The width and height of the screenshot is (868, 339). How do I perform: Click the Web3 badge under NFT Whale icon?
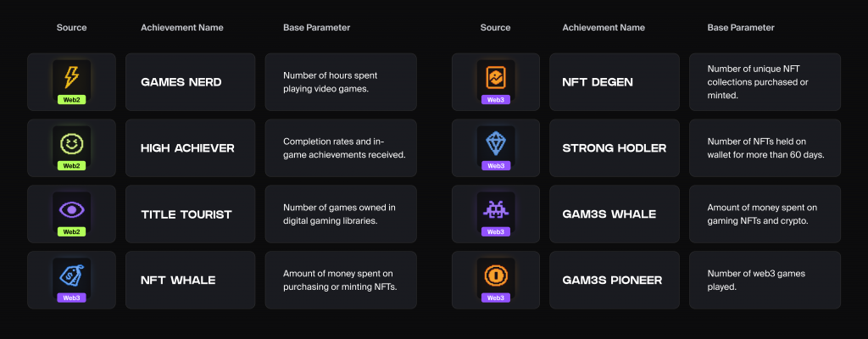71,297
